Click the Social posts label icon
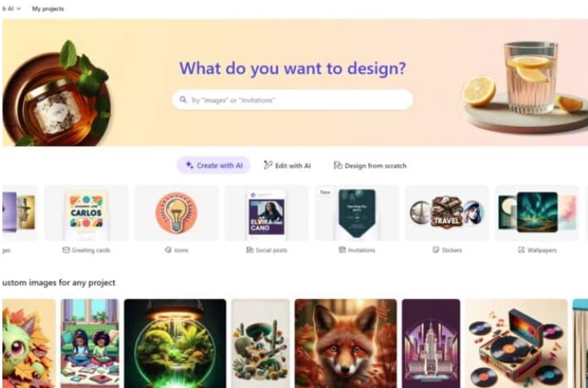The image size is (588, 388). 249,250
